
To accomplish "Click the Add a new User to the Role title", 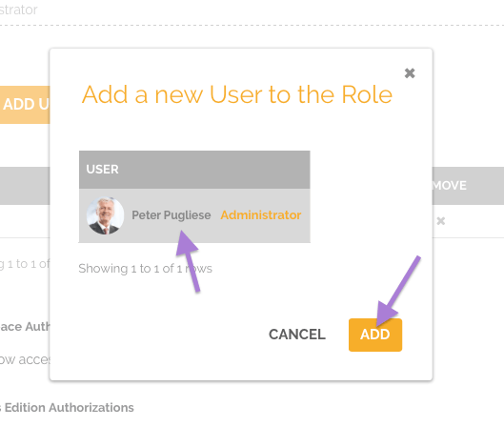I will click(237, 94).
